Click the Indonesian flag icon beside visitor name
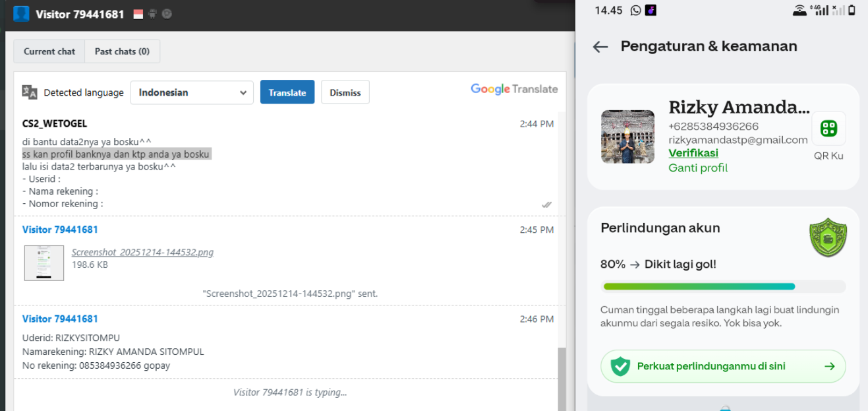Screen dimensions: 868x411 coord(138,14)
